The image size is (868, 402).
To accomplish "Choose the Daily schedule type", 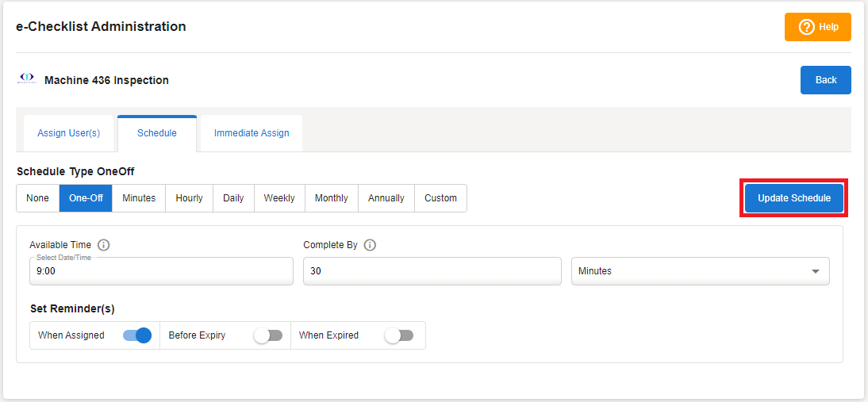I will (x=233, y=198).
